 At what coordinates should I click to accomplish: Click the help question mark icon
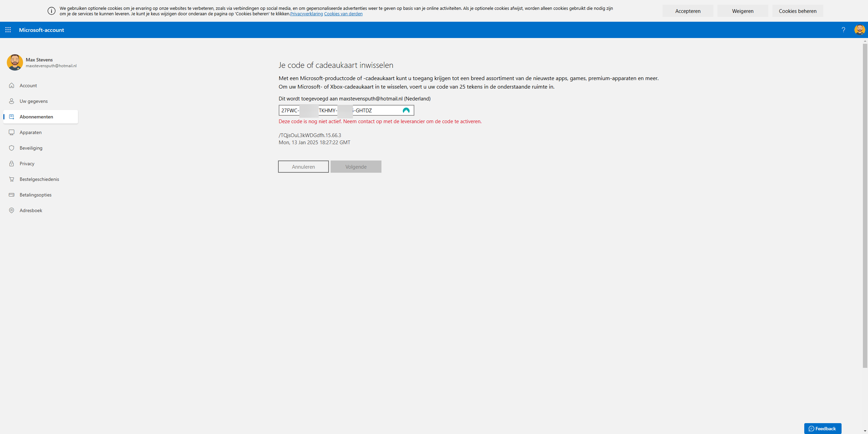843,30
